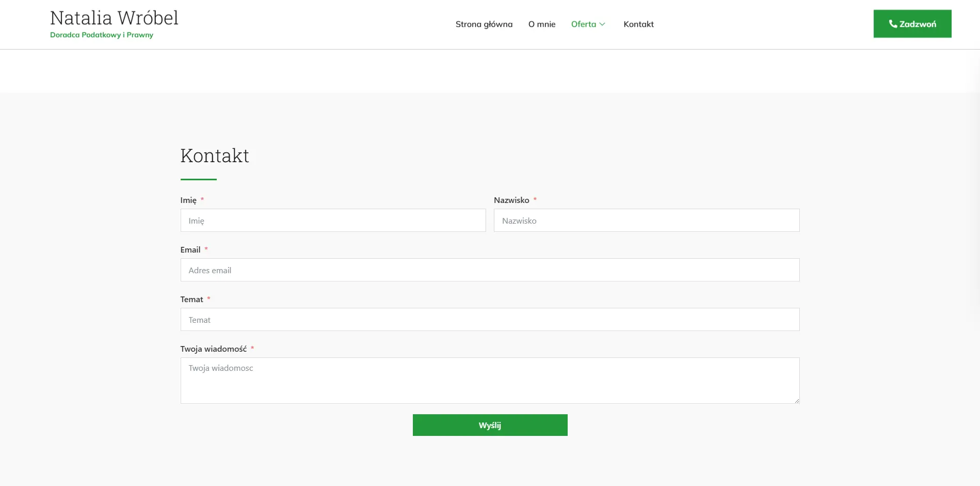Screen dimensions: 980x486
Task: Navigate to Kontakt in the top menu
Action: (638, 24)
